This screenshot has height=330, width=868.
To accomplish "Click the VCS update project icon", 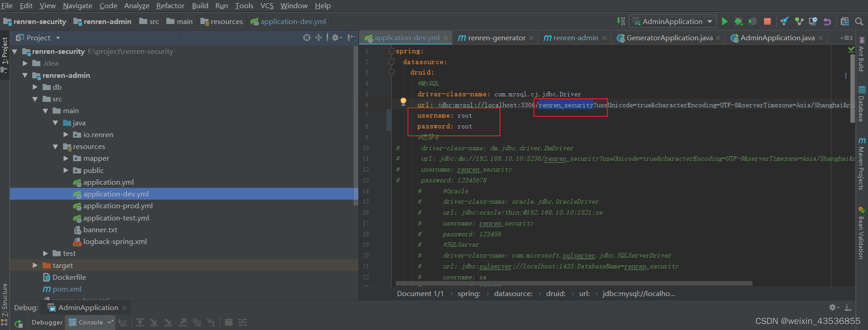I will click(x=785, y=21).
